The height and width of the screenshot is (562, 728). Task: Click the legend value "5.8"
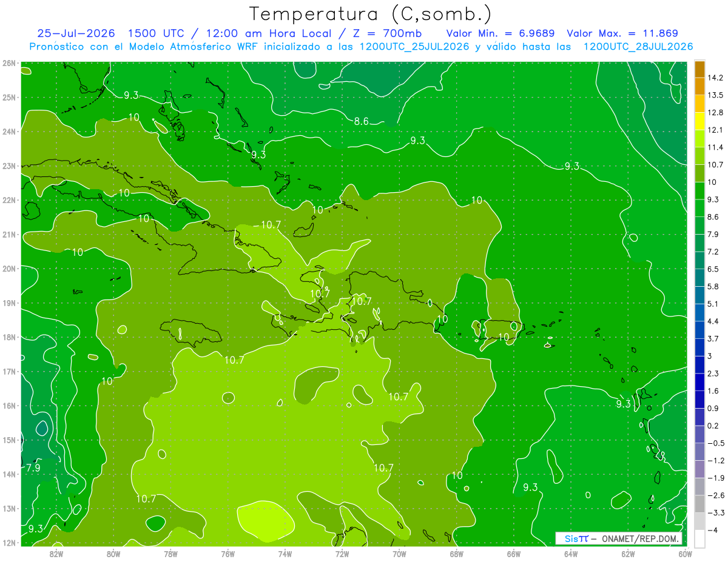(x=713, y=286)
